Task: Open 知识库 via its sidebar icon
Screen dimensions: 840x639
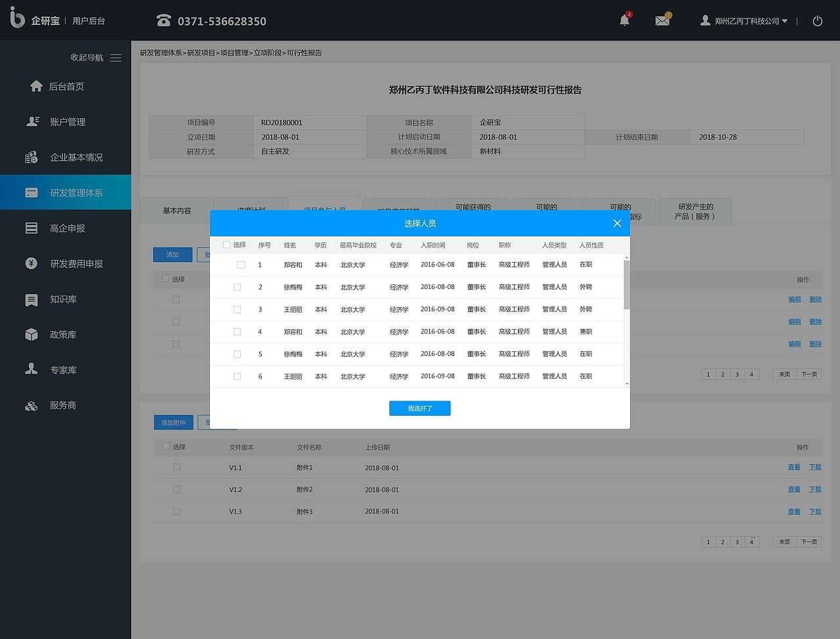Action: (31, 299)
